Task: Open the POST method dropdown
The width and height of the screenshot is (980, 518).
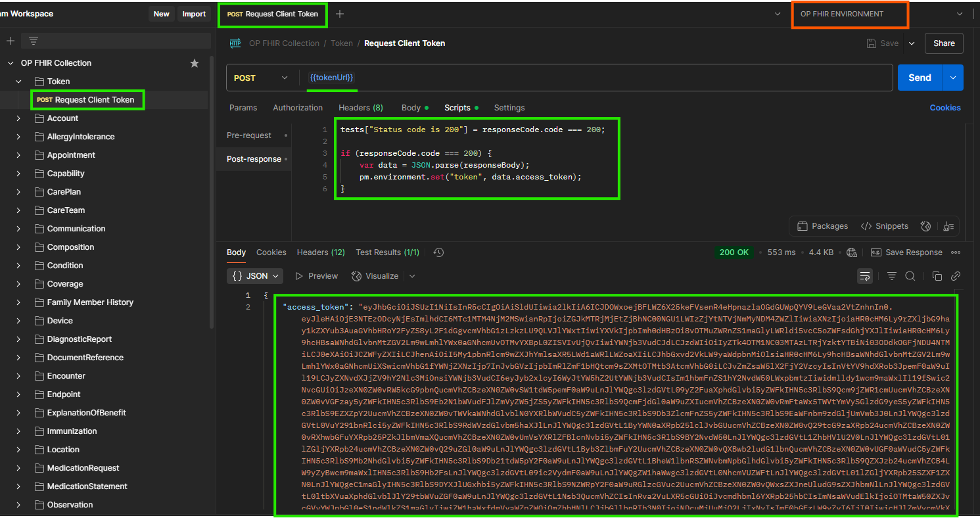Action: click(x=262, y=78)
